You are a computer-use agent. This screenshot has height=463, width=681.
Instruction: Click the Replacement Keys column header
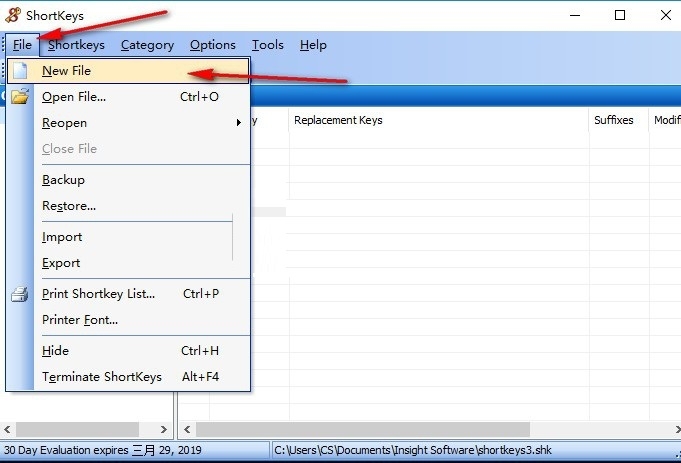pyautogui.click(x=439, y=120)
